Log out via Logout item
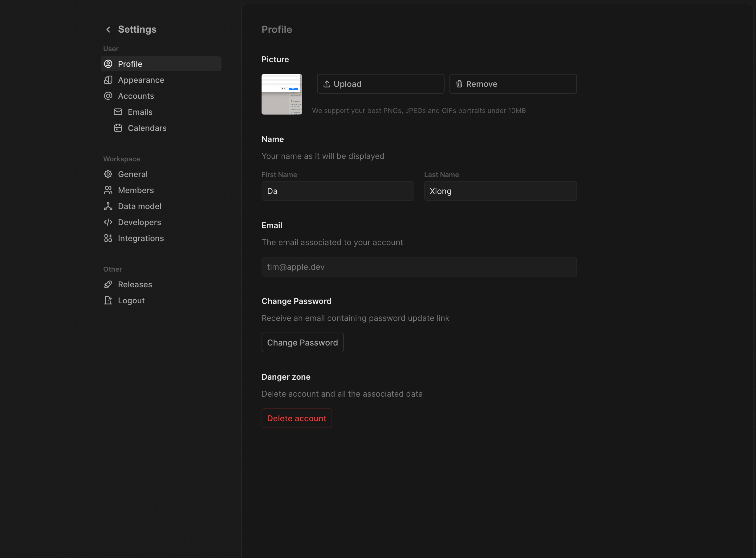The width and height of the screenshot is (756, 558). 161,301
